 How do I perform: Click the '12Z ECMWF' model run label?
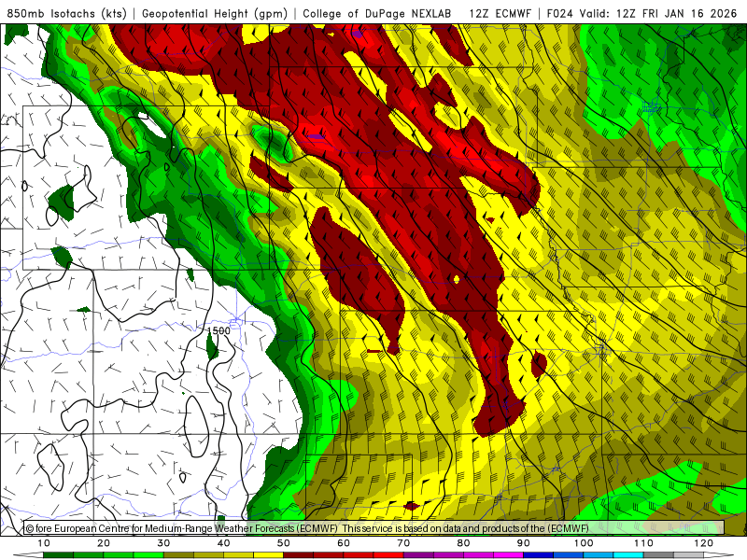click(500, 13)
